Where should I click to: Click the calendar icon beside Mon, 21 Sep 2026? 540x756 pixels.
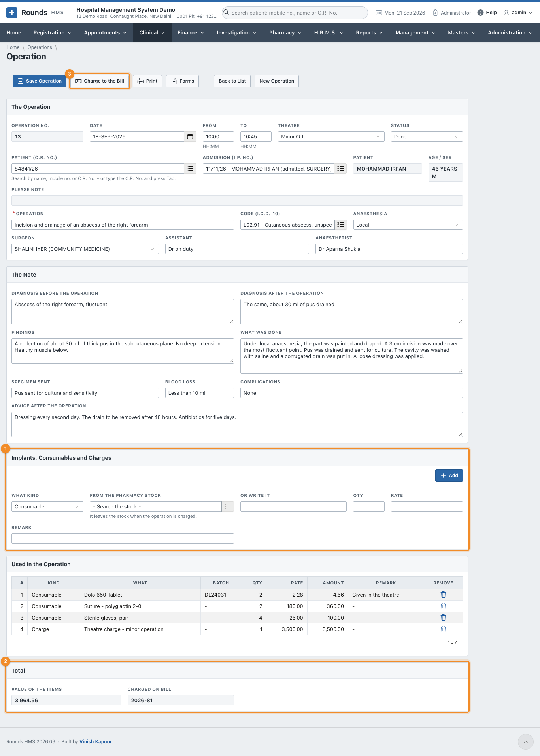tap(379, 13)
